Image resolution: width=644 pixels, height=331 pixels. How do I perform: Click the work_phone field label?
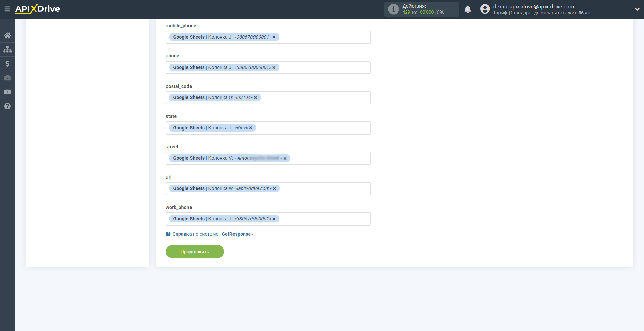coord(179,207)
